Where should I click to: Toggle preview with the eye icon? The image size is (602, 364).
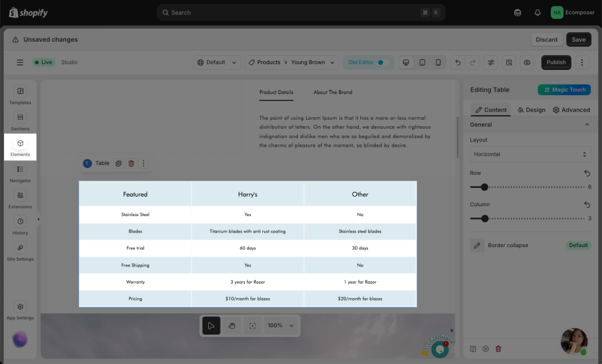click(527, 62)
